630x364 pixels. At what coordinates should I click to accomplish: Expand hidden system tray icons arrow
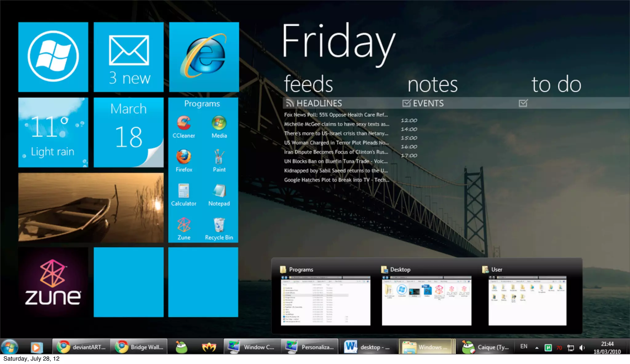pyautogui.click(x=537, y=348)
